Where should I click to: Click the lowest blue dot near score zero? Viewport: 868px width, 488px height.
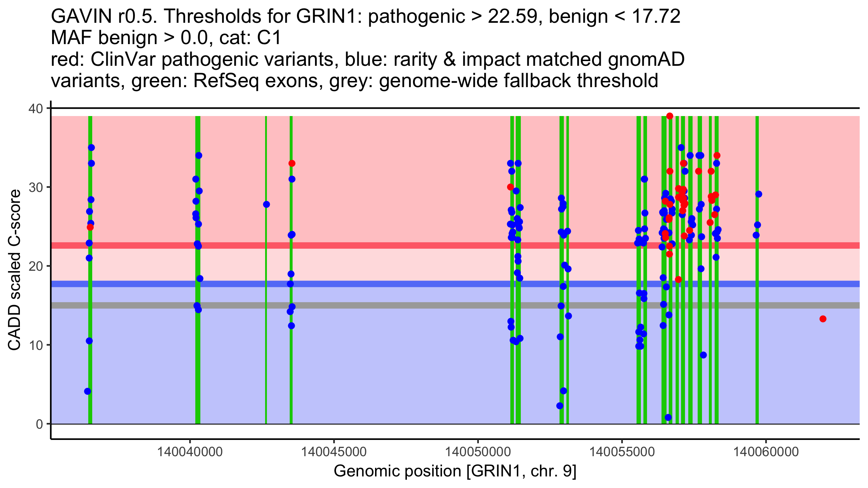668,418
